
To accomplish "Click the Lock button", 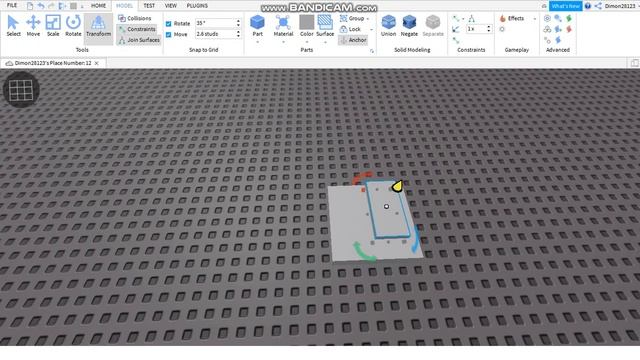I will point(350,29).
